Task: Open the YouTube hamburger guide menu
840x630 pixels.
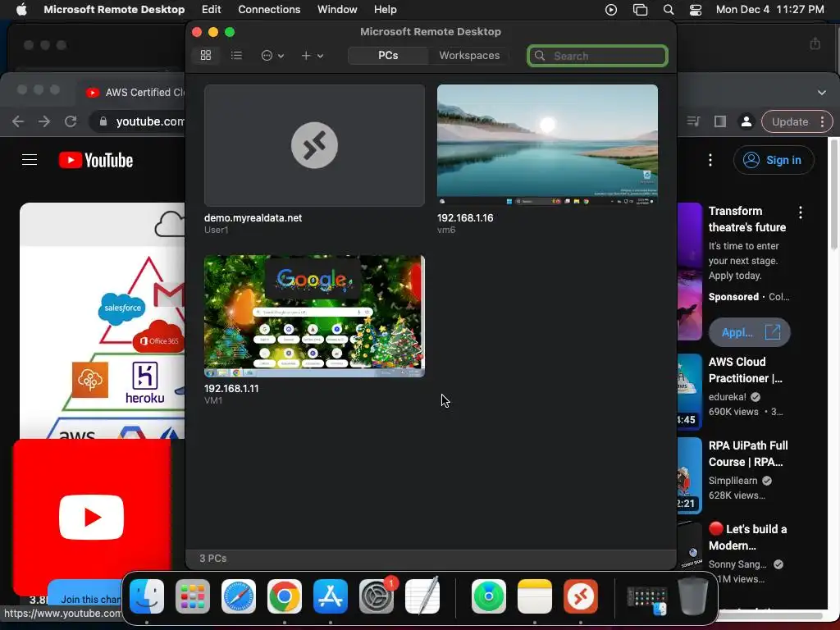Action: point(30,160)
